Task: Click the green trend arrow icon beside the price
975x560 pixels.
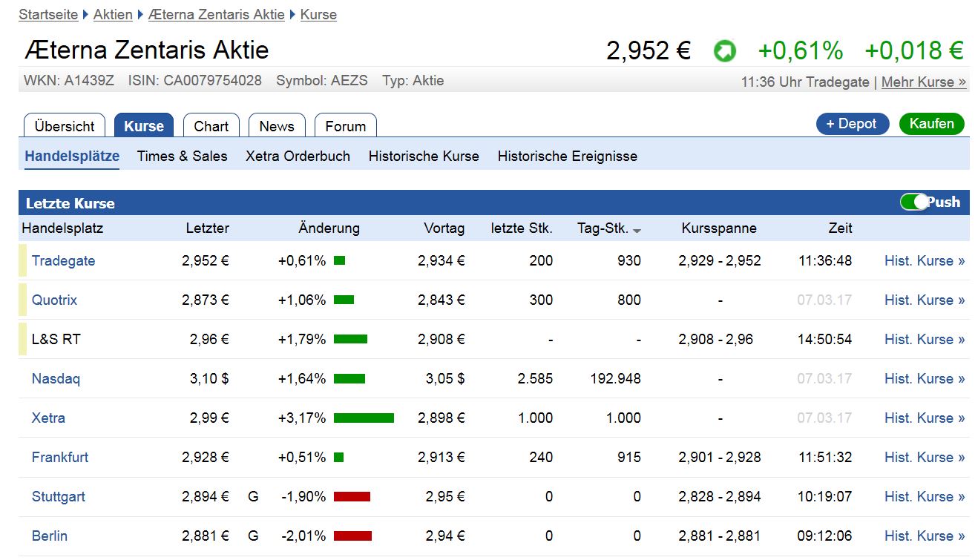Action: tap(725, 50)
